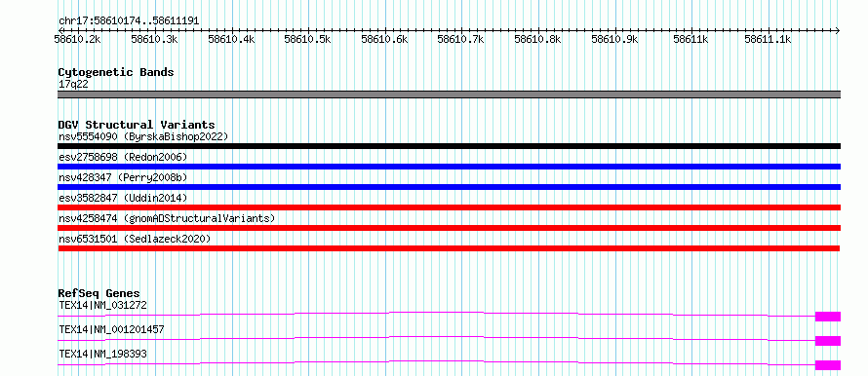Screen dimensions: 868x376
Task: Open variant nsv5554090 (ByrskaBishop2022) label
Action: [143, 136]
